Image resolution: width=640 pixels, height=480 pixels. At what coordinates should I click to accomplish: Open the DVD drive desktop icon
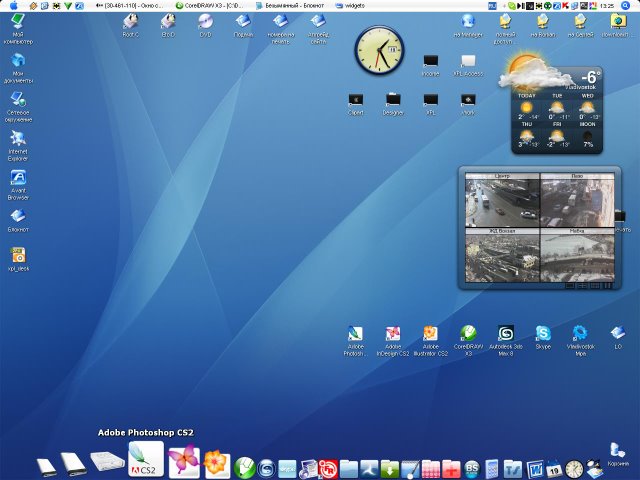pyautogui.click(x=206, y=25)
